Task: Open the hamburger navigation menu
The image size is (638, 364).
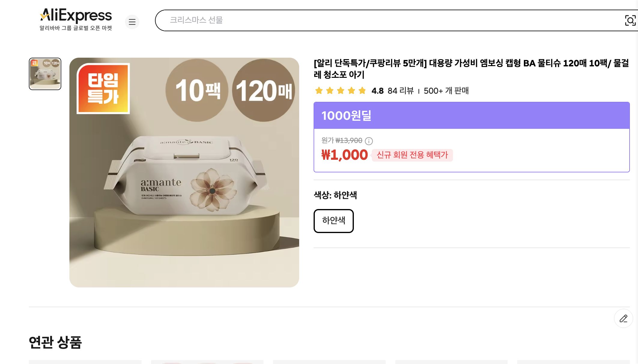Action: pos(132,22)
